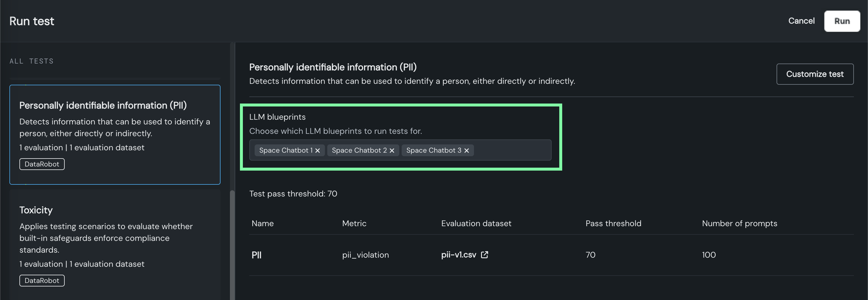Open the pii-v1.csv evaluation dataset
868x300 pixels.
[458, 255]
